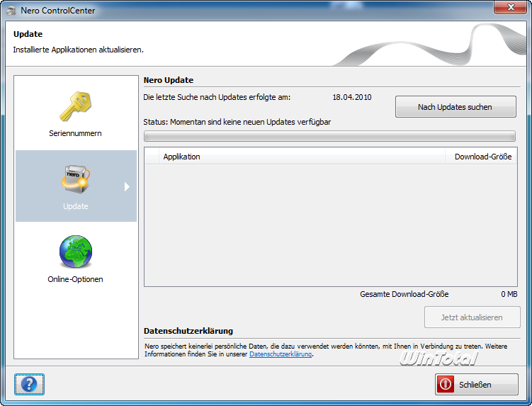Click the Nero ControlCenter title bar icon

11,11
